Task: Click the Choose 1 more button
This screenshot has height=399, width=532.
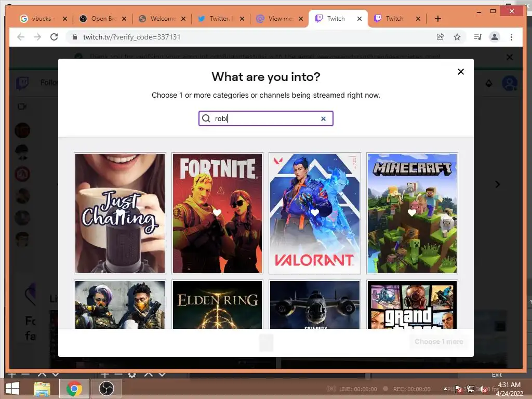Action: point(438,342)
